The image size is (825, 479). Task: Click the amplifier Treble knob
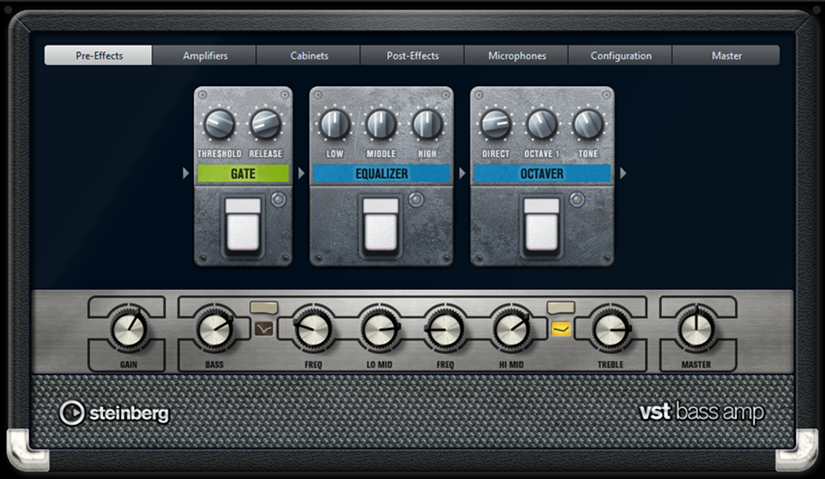click(610, 330)
